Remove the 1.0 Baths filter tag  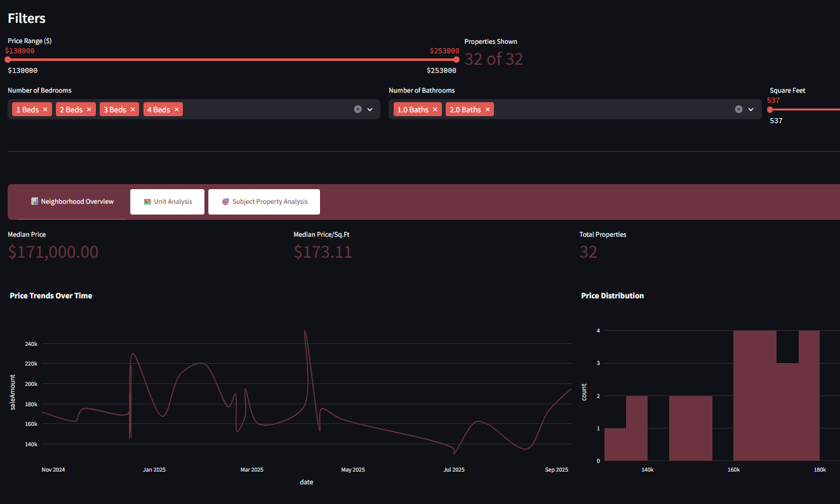pos(435,110)
